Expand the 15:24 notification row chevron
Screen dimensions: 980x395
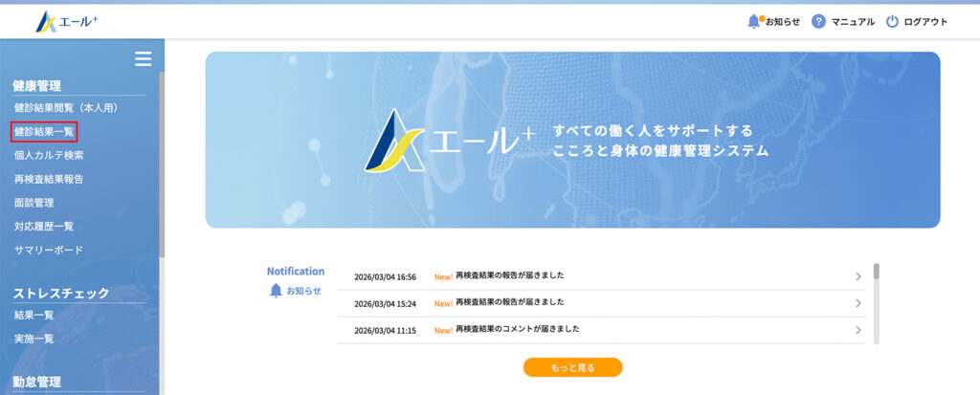pos(858,303)
